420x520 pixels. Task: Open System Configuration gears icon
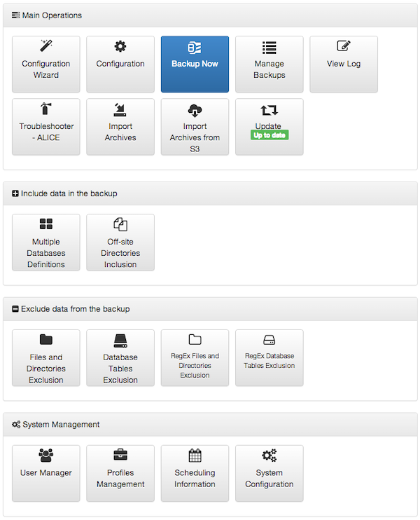[269, 456]
